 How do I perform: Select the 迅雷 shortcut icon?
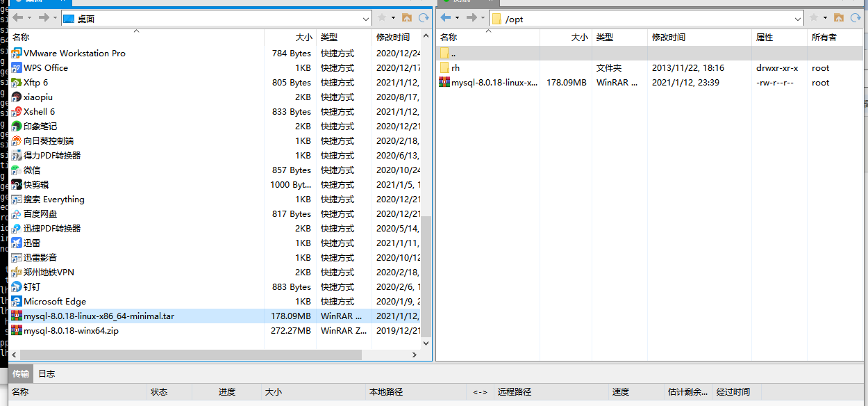[x=17, y=243]
